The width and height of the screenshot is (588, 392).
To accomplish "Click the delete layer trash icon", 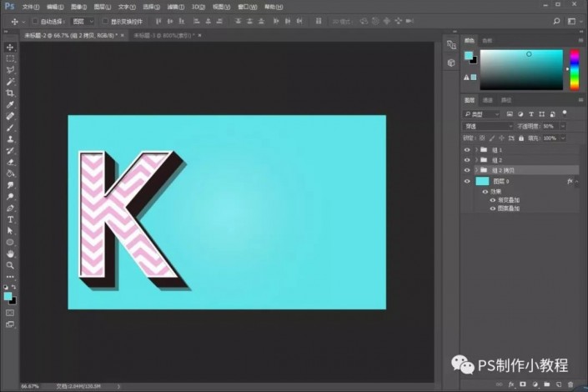I will point(570,384).
